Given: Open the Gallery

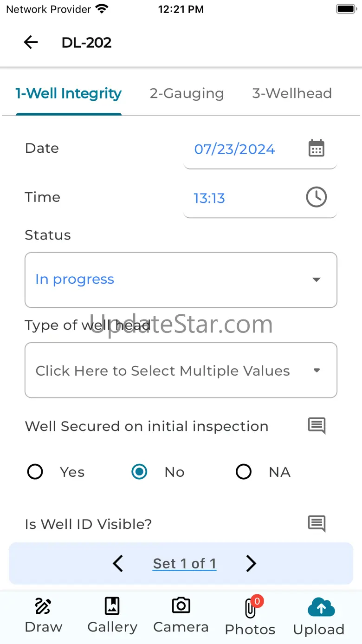Looking at the screenshot, I should tap(112, 615).
